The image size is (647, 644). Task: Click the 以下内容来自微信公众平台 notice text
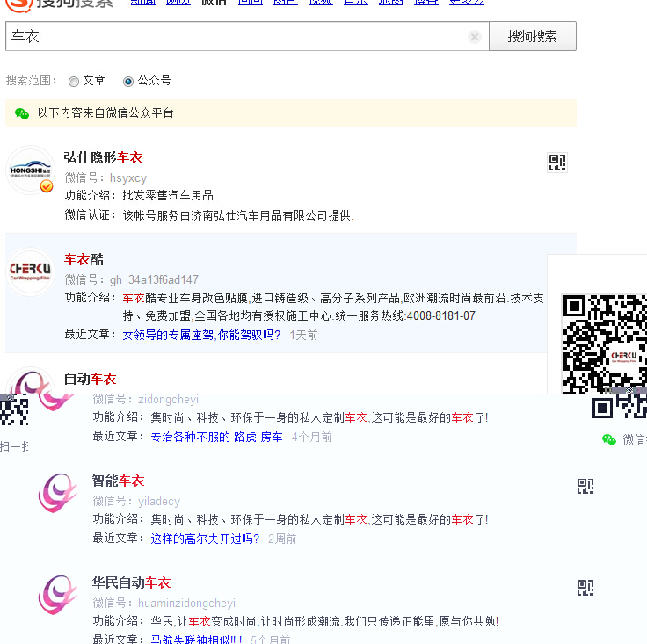point(105,112)
